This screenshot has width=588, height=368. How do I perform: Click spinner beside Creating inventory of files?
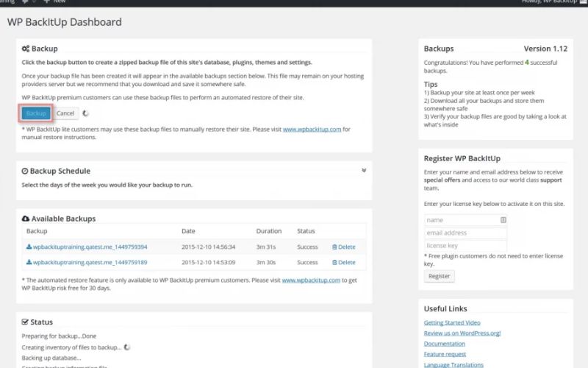point(127,347)
